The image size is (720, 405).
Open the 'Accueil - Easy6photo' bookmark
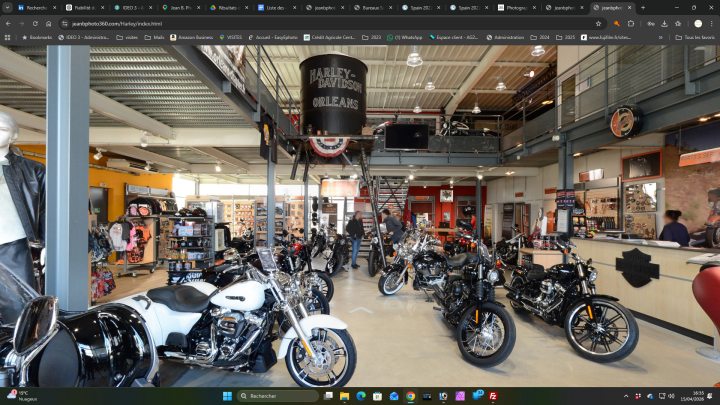273,37
